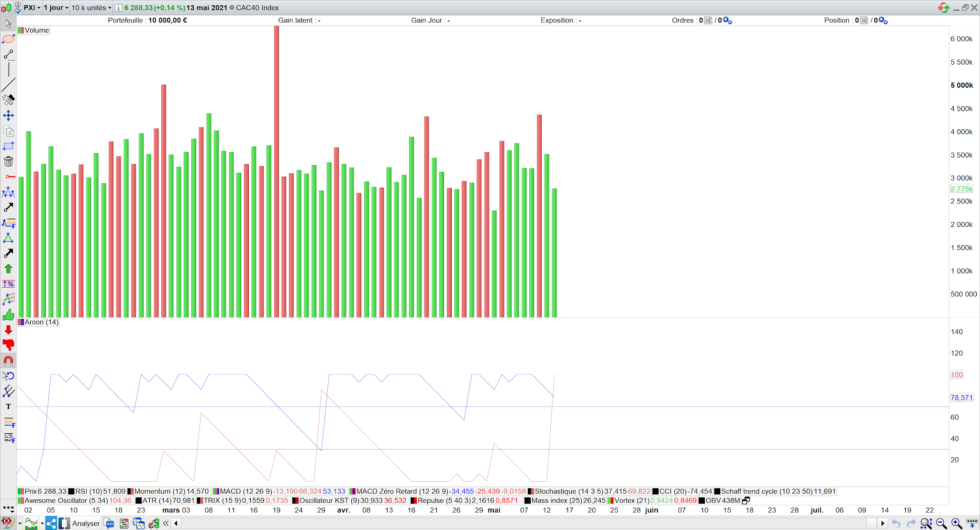The height and width of the screenshot is (530, 980).
Task: Open Position settings gear
Action: pyautogui.click(x=883, y=20)
